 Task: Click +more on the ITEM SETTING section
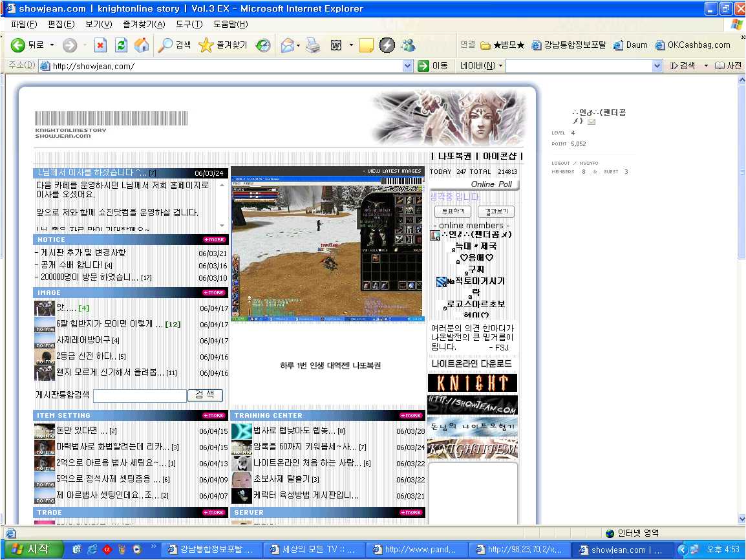(x=214, y=415)
